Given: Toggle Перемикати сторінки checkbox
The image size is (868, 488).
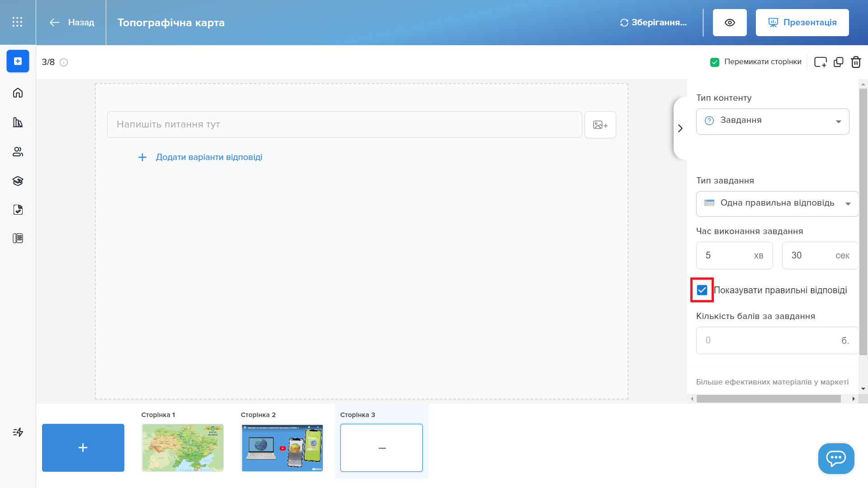Looking at the screenshot, I should [x=715, y=62].
